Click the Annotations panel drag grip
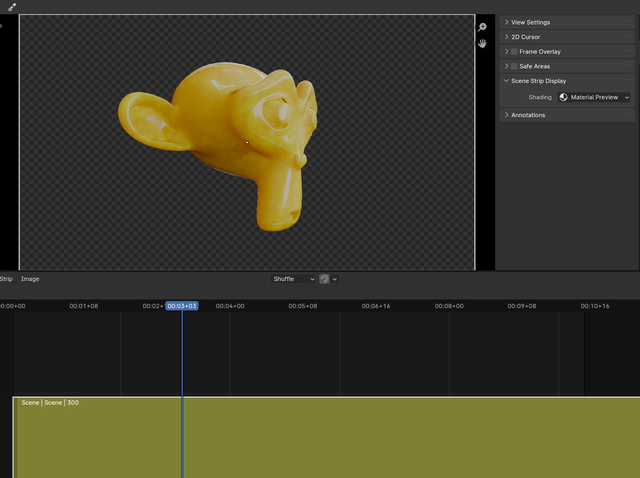Viewport: 640px width, 478px height. click(629, 115)
